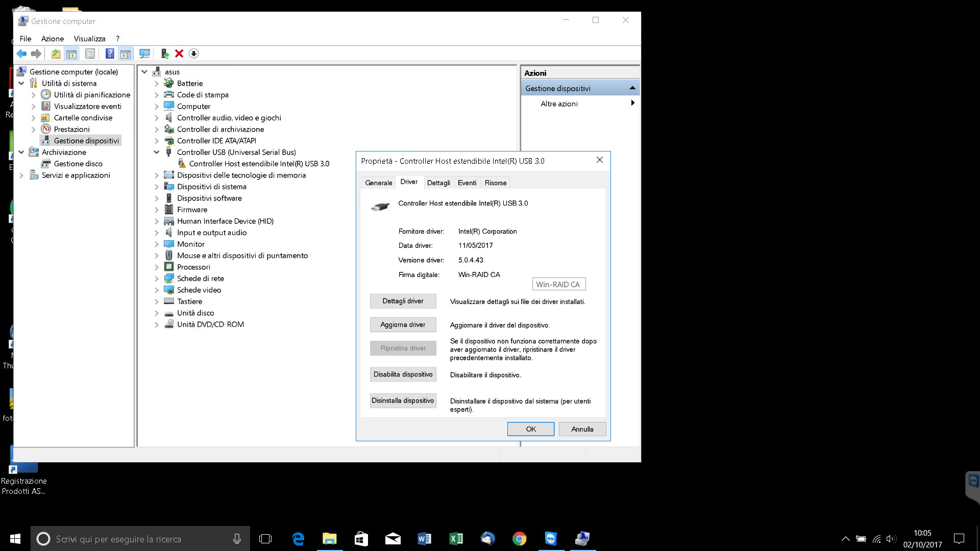Expand Servizi e applicazioni node
The height and width of the screenshot is (551, 980).
pos(21,175)
